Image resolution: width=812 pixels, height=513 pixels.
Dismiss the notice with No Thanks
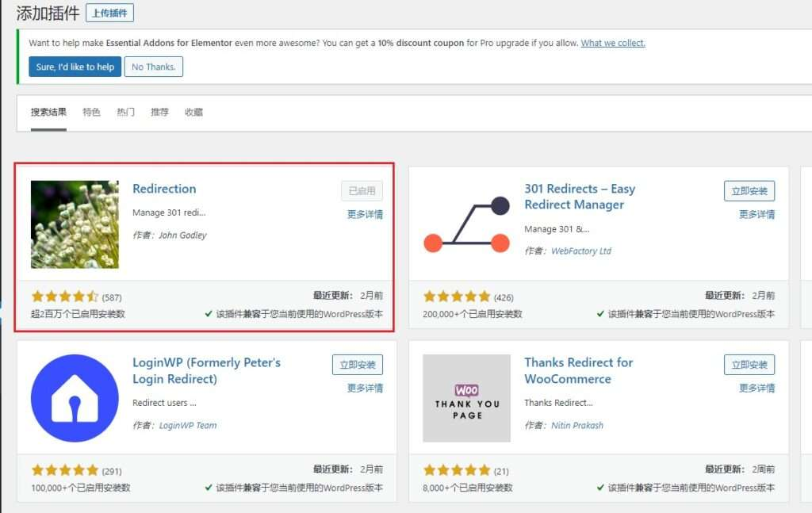[x=153, y=67]
